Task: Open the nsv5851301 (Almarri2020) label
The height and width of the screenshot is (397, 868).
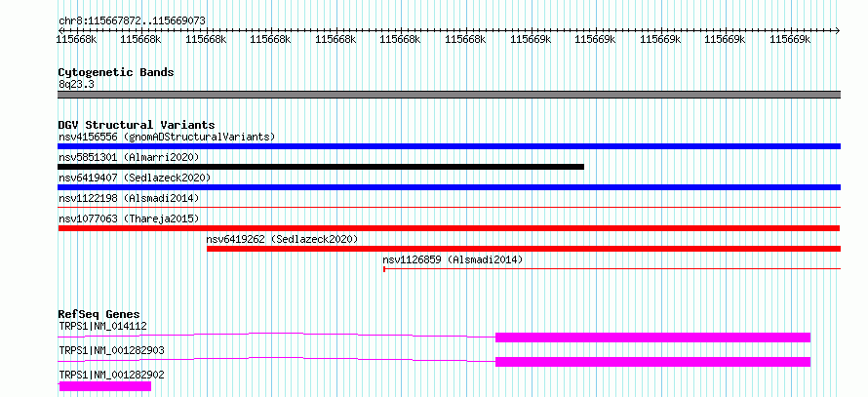Action: [129, 157]
